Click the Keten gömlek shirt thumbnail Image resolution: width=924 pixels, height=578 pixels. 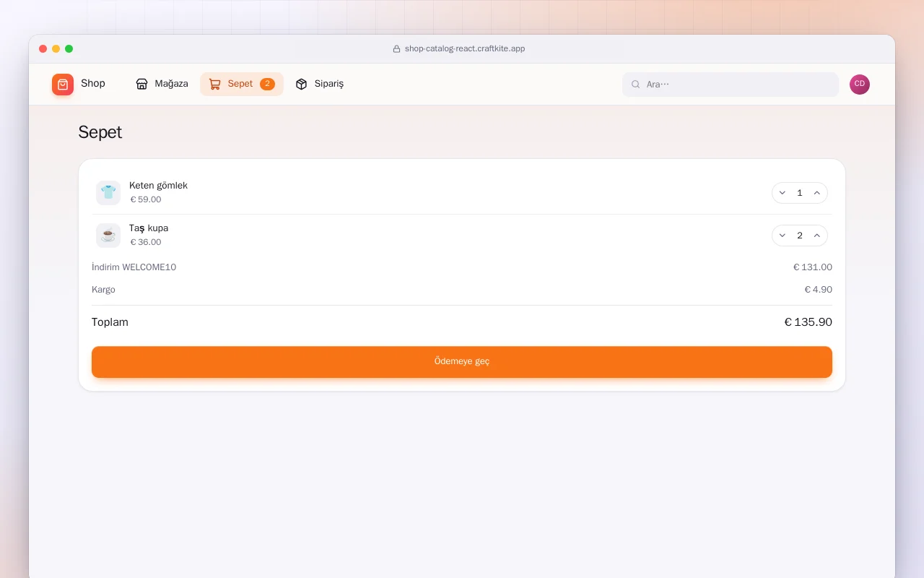point(108,193)
